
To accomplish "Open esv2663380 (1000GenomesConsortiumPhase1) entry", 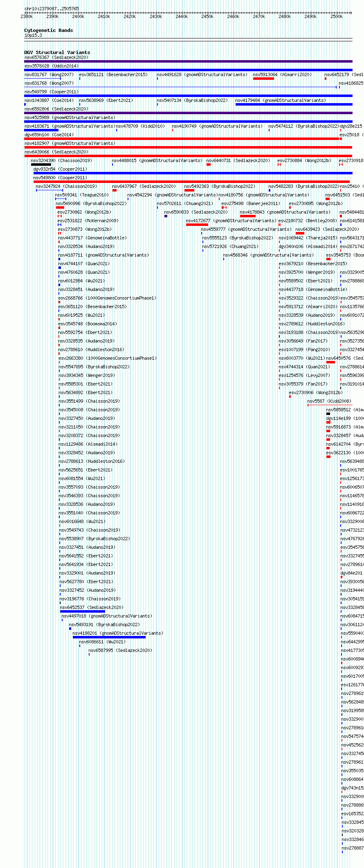I will point(108,358).
